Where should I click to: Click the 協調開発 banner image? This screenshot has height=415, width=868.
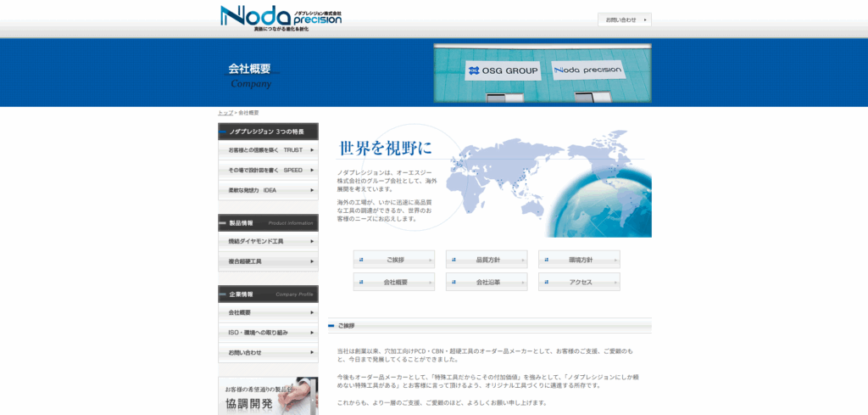coord(268,396)
